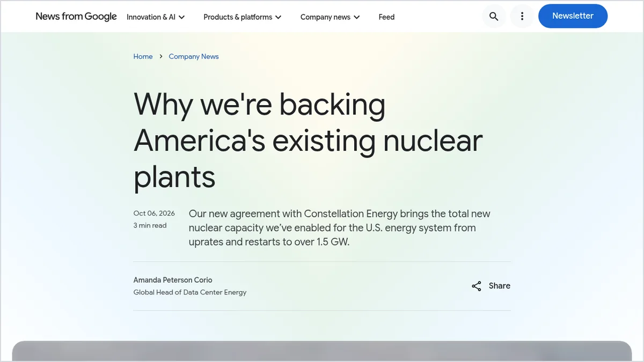Click the blue Newsletter button
Viewport: 644px width, 362px height.
(x=573, y=16)
